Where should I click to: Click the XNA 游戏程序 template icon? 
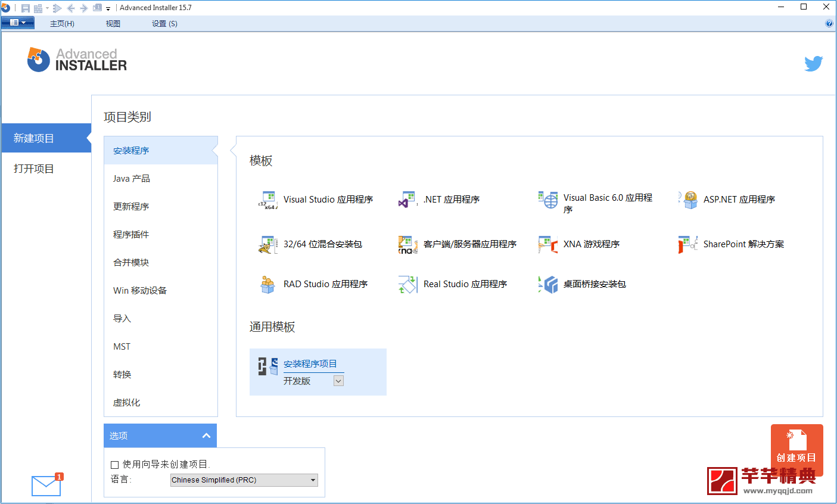(548, 245)
